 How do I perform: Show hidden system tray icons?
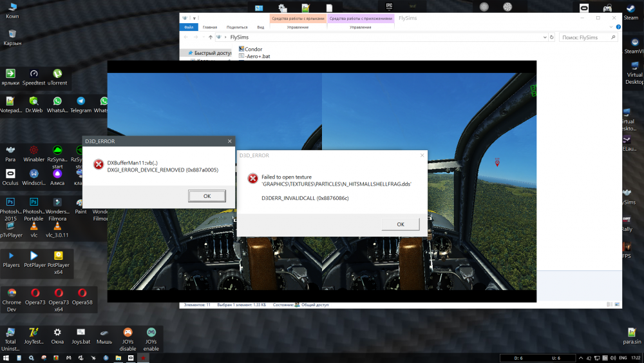pos(581,358)
